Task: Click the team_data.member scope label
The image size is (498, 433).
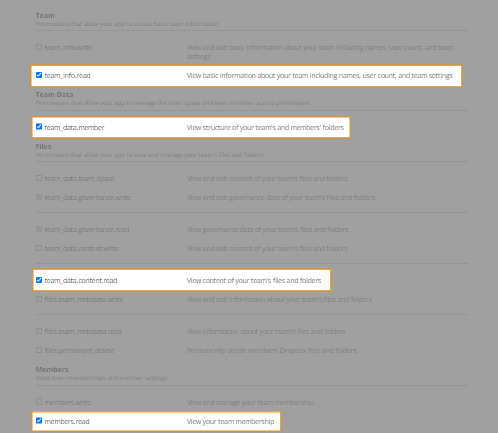Action: [x=74, y=127]
